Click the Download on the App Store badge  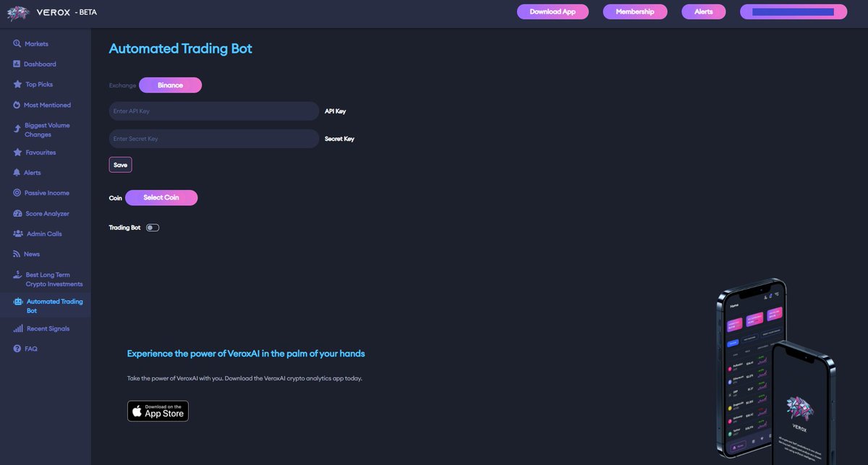click(x=158, y=411)
